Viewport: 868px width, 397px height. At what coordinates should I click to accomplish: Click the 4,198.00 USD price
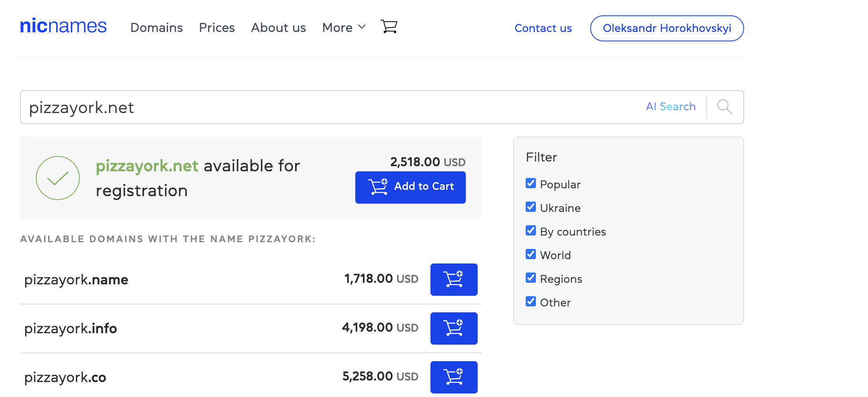[380, 327]
